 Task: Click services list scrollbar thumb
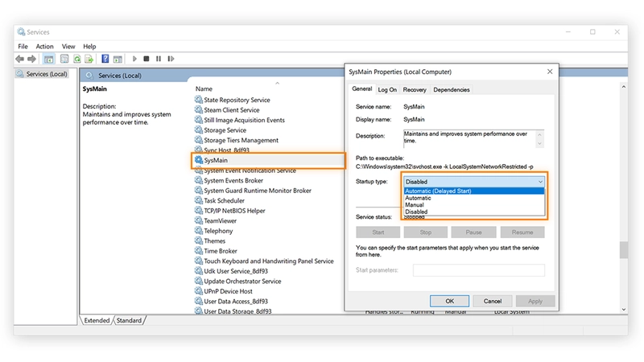click(x=623, y=250)
